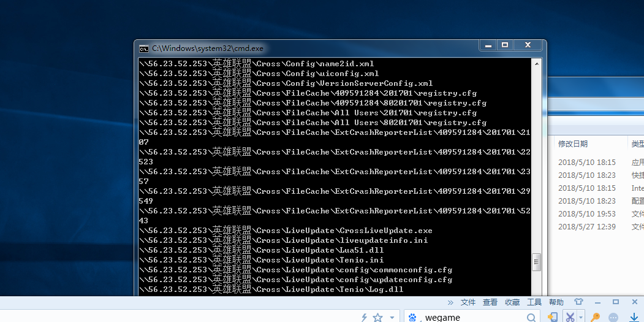Open the 文件 menu in the browser

468,302
